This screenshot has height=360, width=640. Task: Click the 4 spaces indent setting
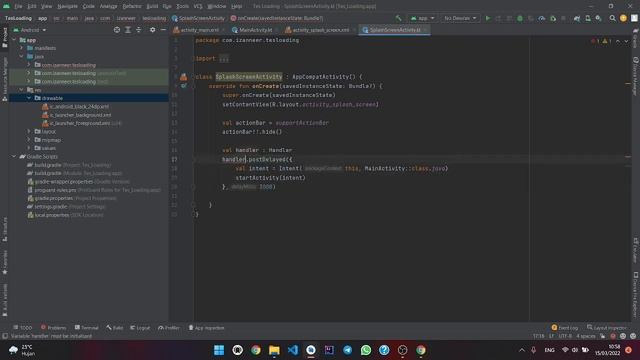coord(586,336)
